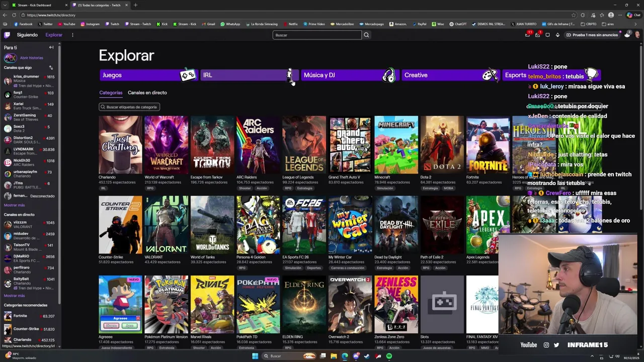Open the Charlando Just Chatting thumbnail
The height and width of the screenshot is (362, 644).
120,145
